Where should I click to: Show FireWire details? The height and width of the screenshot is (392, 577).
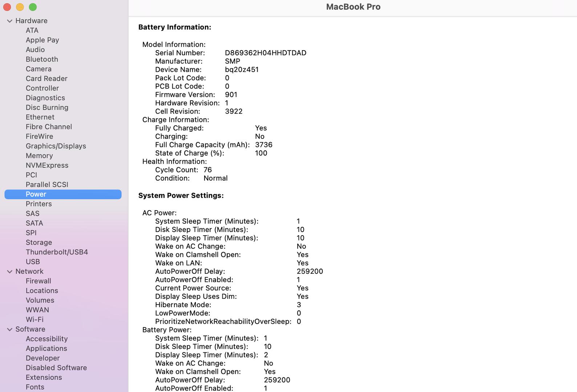(39, 136)
